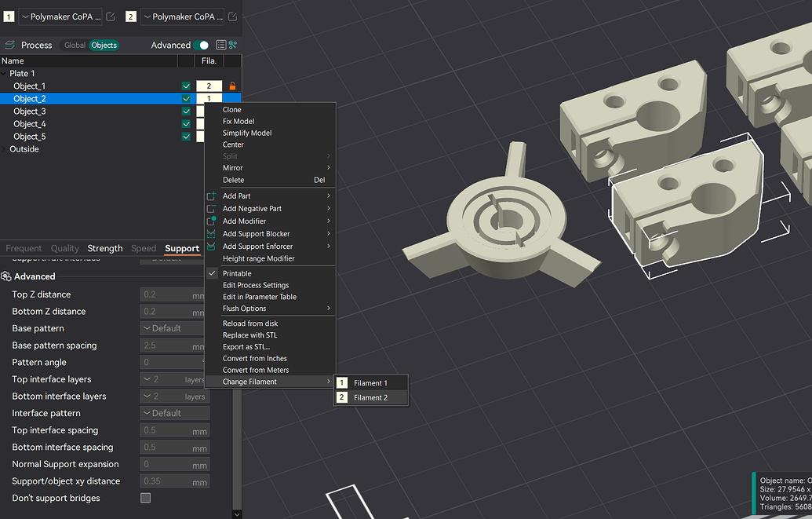The width and height of the screenshot is (812, 519).
Task: Click the Process panel icon
Action: [x=9, y=45]
